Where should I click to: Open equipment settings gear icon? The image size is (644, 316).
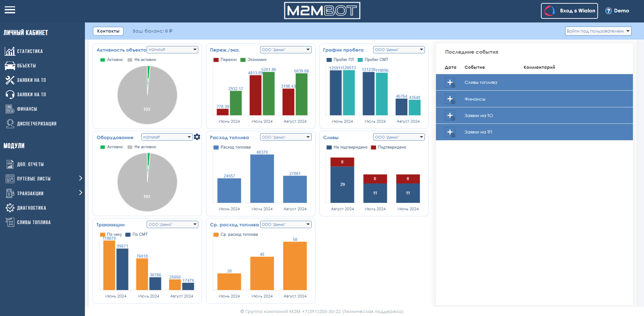197,137
